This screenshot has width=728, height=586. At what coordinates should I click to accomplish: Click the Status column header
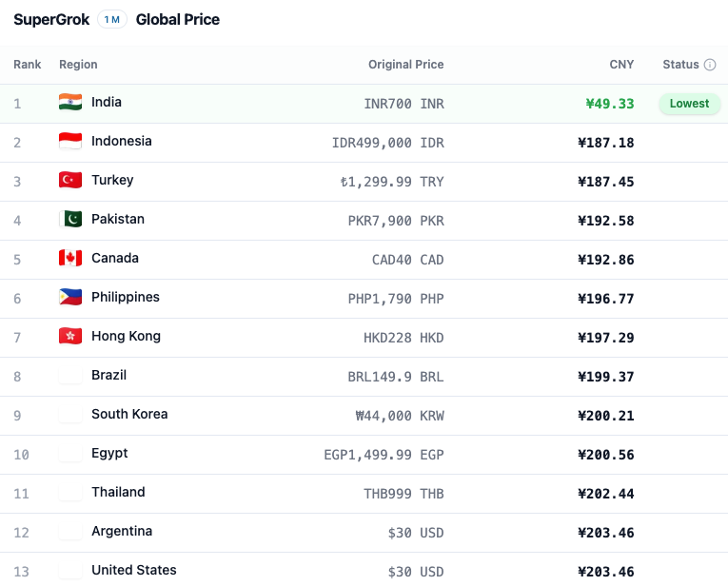(x=680, y=65)
